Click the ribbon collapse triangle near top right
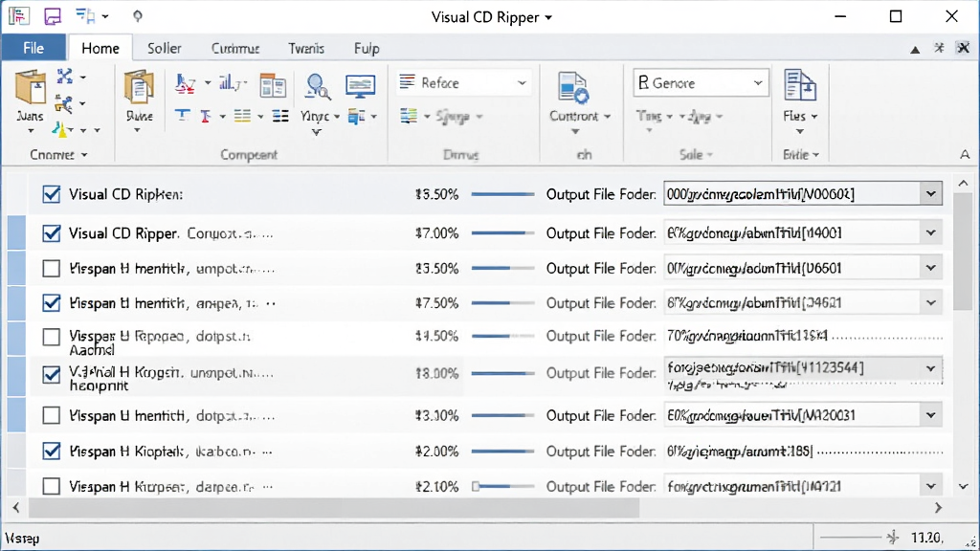This screenshot has height=551, width=980. click(915, 49)
